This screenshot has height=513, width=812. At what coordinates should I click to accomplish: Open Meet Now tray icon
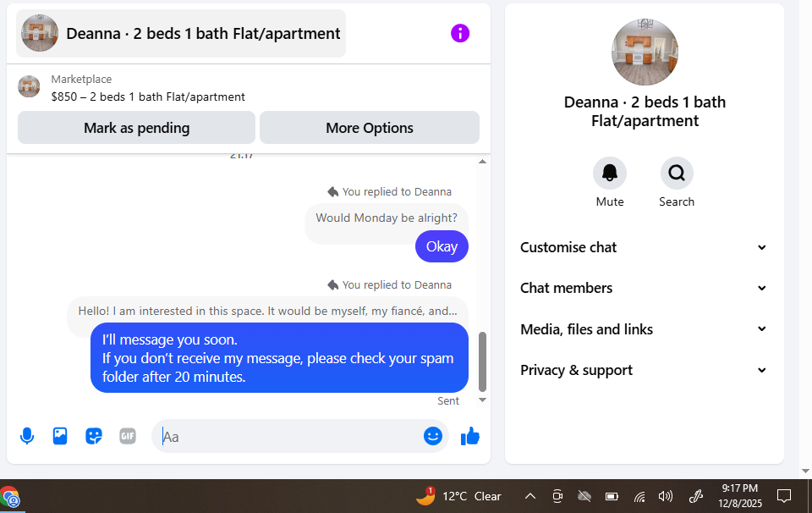tap(557, 496)
